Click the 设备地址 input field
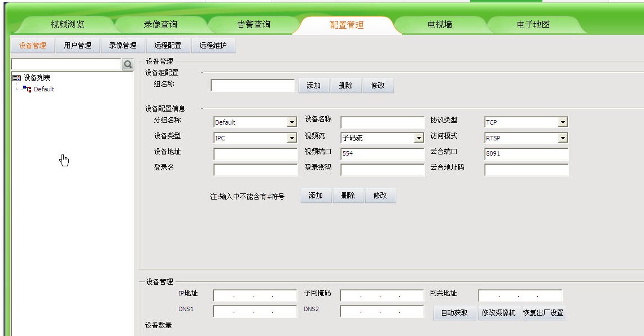Image resolution: width=644 pixels, height=336 pixels. point(255,154)
